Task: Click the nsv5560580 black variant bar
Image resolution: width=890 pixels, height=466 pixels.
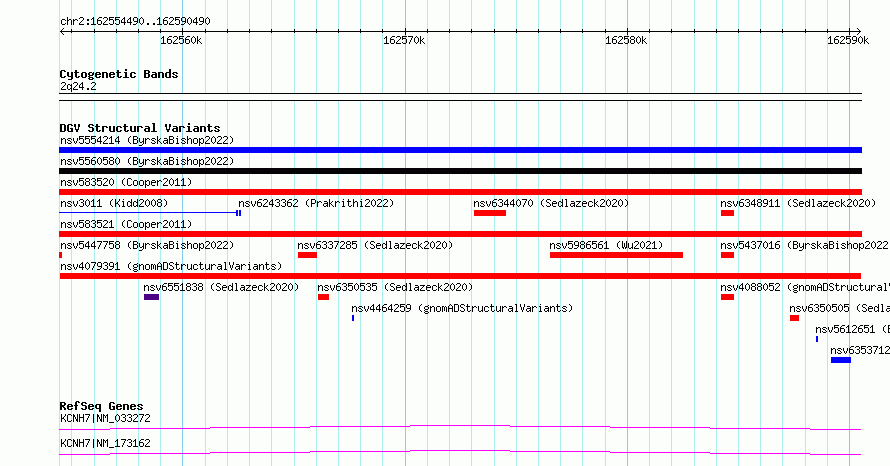Action: coord(460,171)
